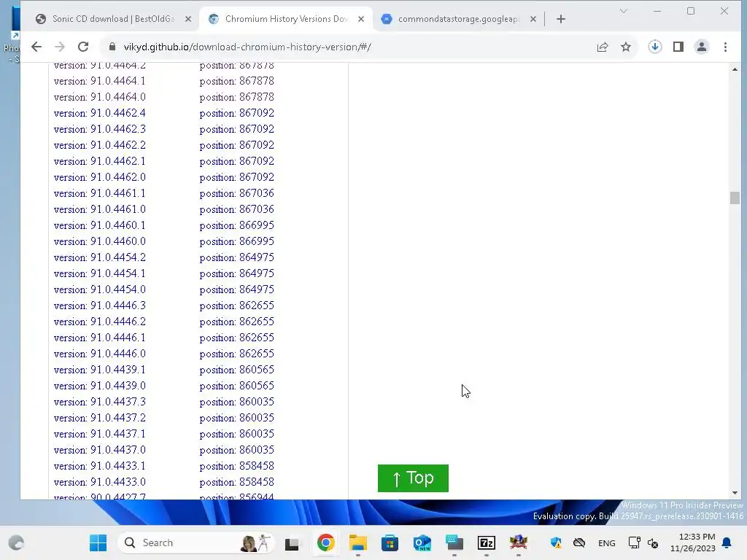747x560 pixels.
Task: Select version 91.0.4446.3 entry
Action: 99,306
